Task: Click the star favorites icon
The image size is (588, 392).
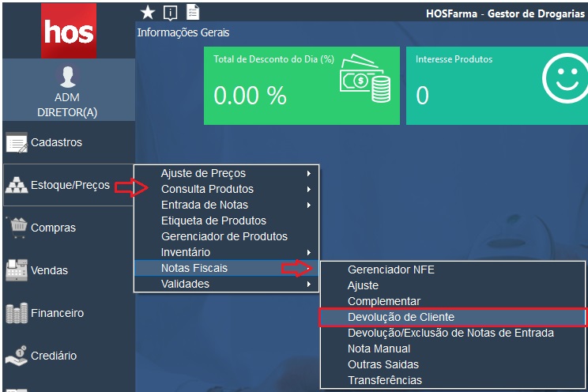Action: 147,12
